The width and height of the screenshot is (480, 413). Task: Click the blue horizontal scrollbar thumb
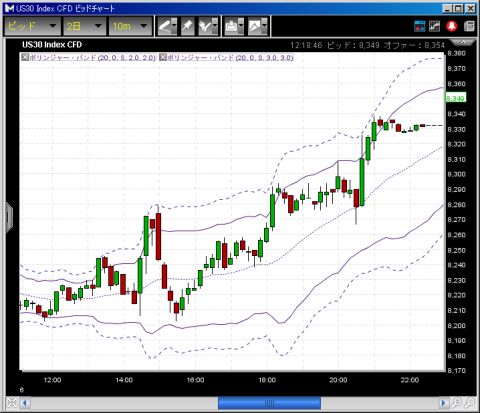pyautogui.click(x=269, y=403)
